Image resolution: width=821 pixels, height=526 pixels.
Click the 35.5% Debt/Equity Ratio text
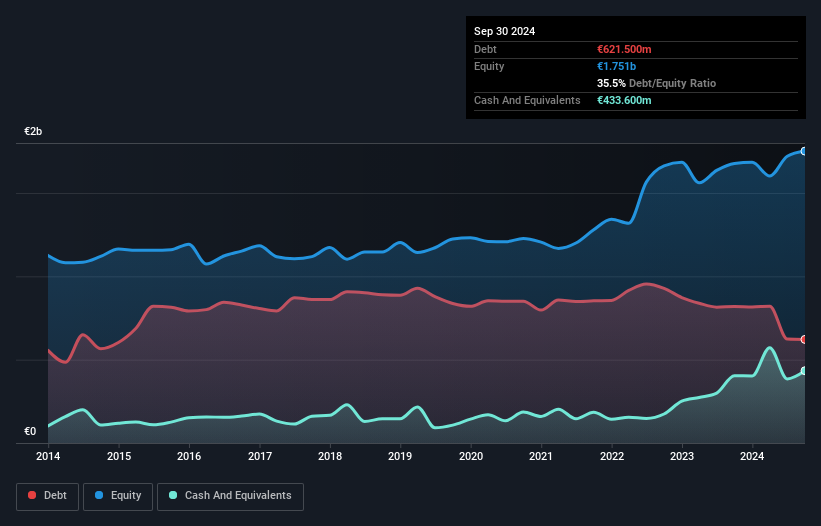pyautogui.click(x=656, y=83)
